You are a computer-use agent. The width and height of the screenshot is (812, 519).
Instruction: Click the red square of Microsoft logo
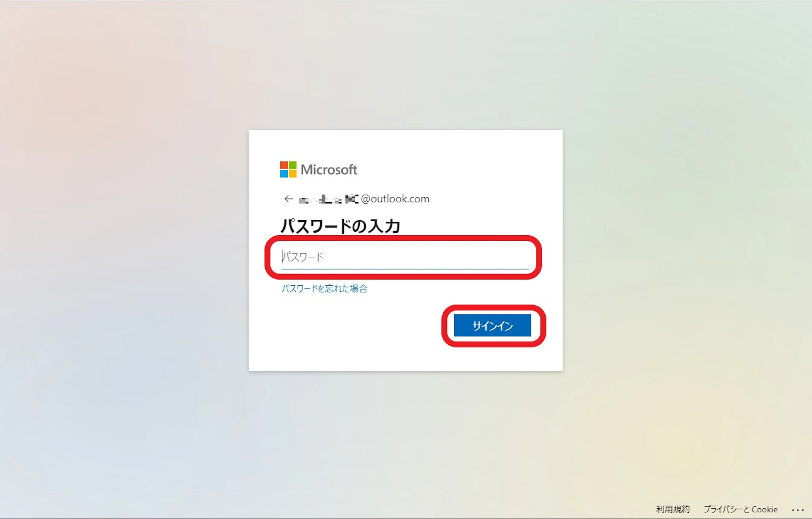(284, 165)
